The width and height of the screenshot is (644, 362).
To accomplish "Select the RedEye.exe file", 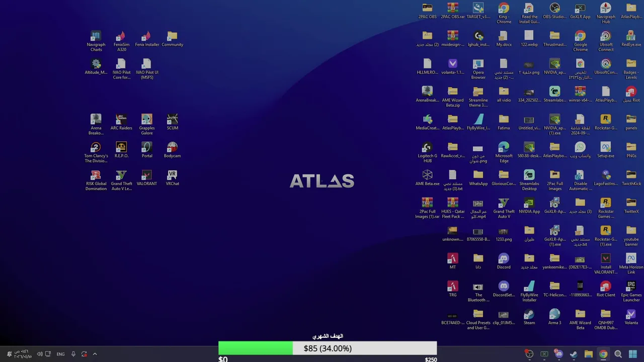I will click(631, 39).
